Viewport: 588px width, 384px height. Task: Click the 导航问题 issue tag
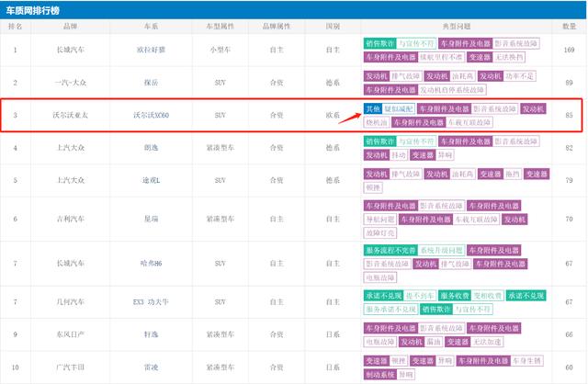380,220
